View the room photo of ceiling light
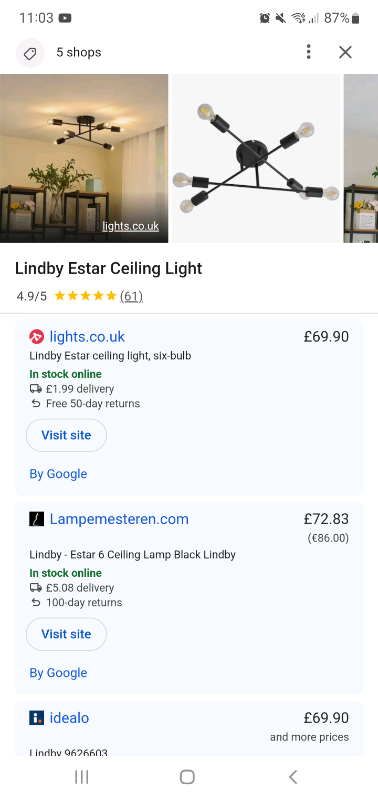The image size is (378, 800). point(84,158)
